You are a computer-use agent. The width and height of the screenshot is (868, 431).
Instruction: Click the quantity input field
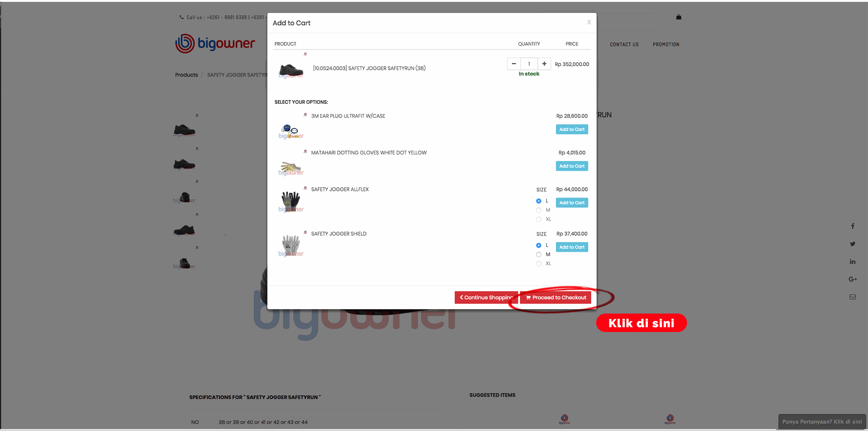[x=529, y=64]
